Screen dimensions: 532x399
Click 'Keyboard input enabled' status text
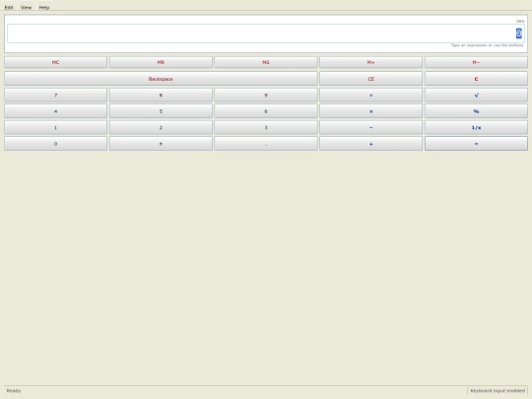498,391
